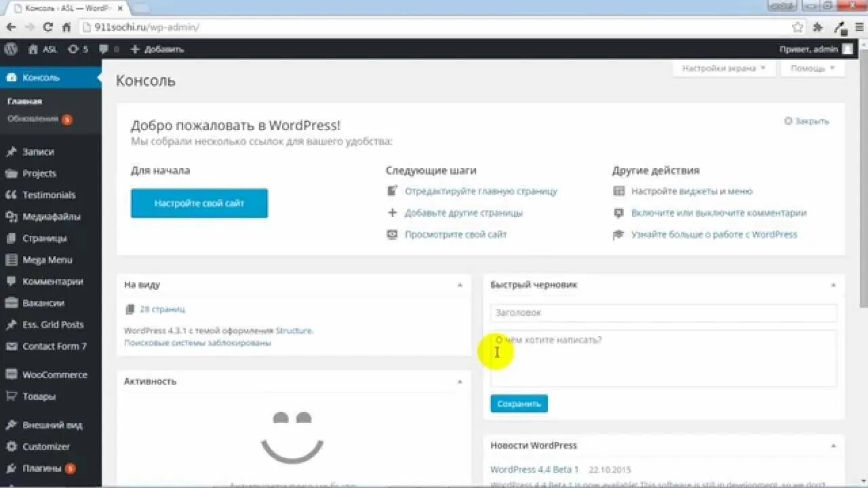Screen dimensions: 868x488
Task: Open Настройте виджеты и меню link
Action: pyautogui.click(x=692, y=191)
